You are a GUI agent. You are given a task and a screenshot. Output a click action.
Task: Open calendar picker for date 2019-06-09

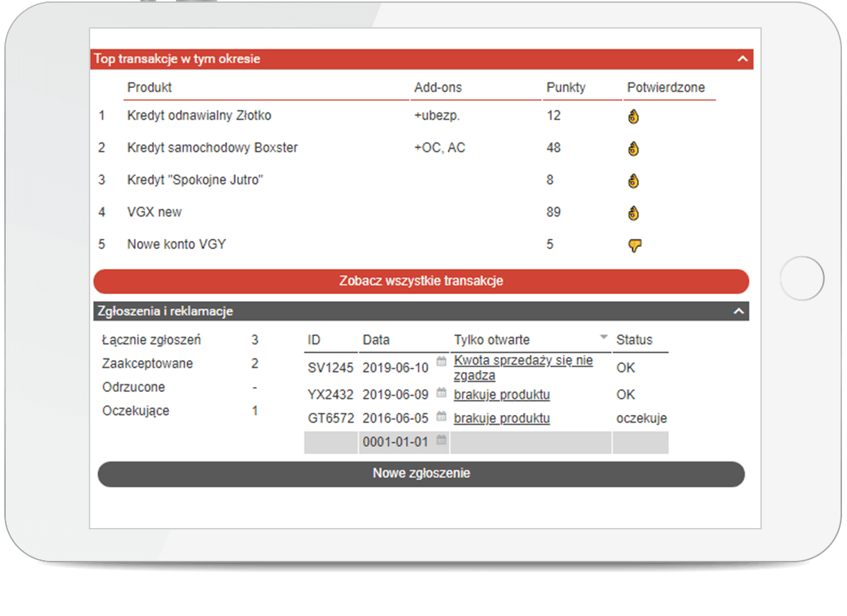coord(441,393)
